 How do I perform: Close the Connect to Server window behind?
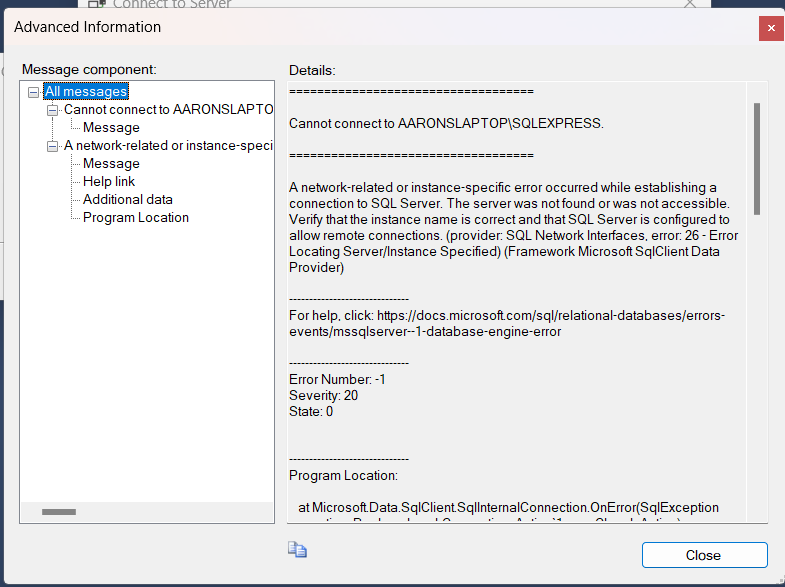689,4
